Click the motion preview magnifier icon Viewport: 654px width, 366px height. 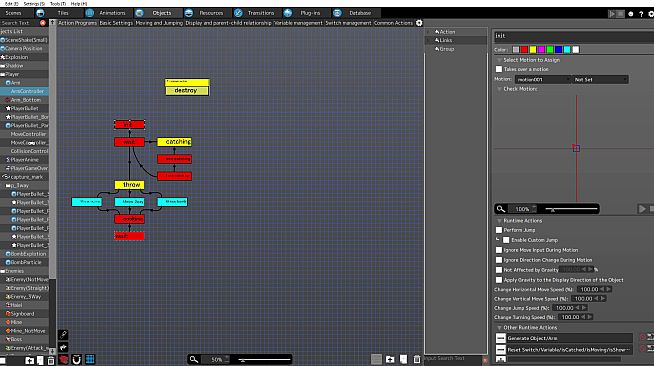pos(501,209)
